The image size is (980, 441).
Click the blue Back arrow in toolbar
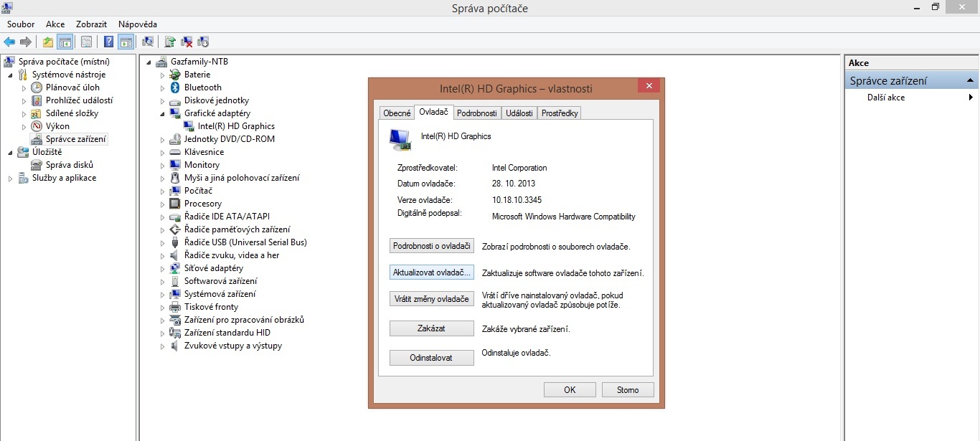coord(9,42)
